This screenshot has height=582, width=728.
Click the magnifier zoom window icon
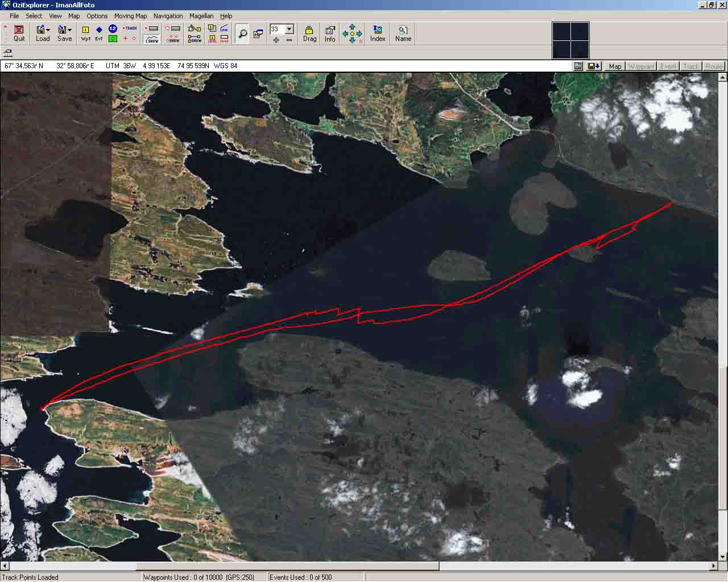click(x=242, y=34)
